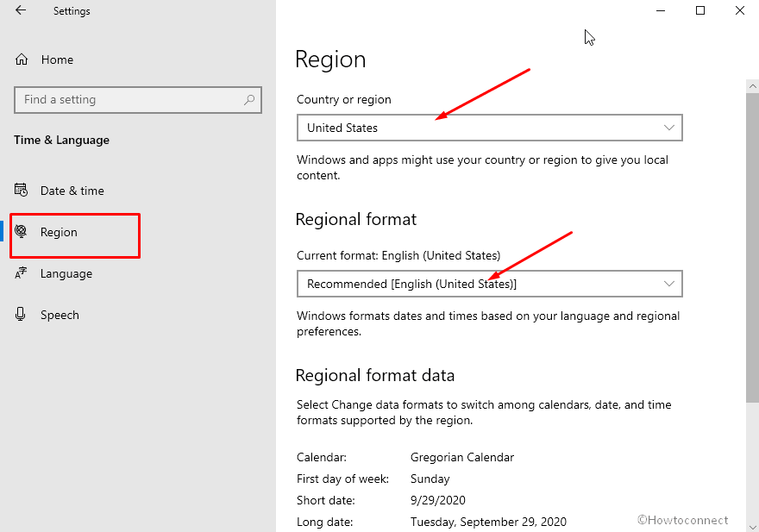Click the 'Long date:' label
This screenshot has width=759, height=532.
[x=325, y=522]
